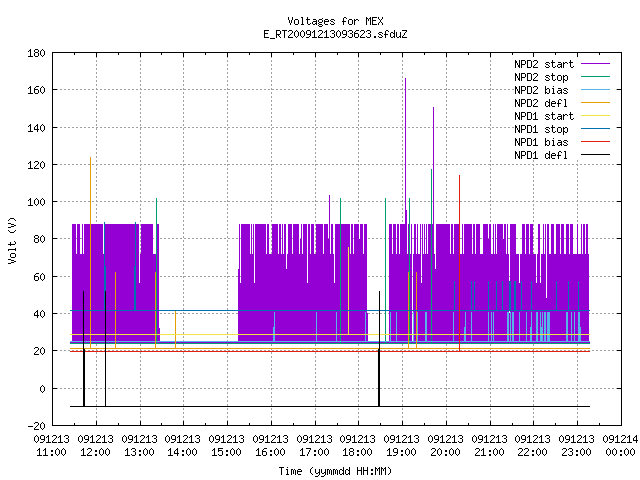Screen dimensions: 640x480
Task: Click the X-axis tick 091213 20:00
Action: pyautogui.click(x=446, y=446)
